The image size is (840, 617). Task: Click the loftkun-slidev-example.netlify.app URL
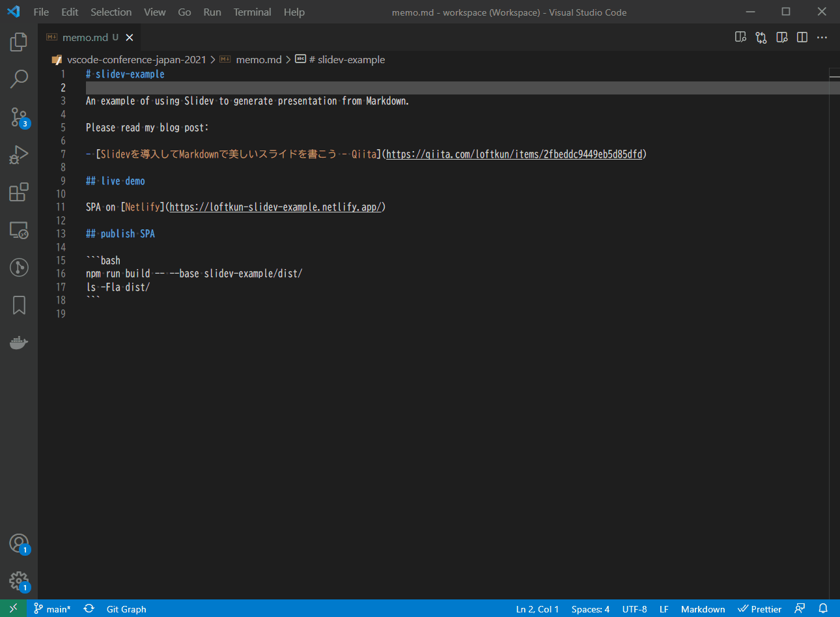click(x=275, y=207)
